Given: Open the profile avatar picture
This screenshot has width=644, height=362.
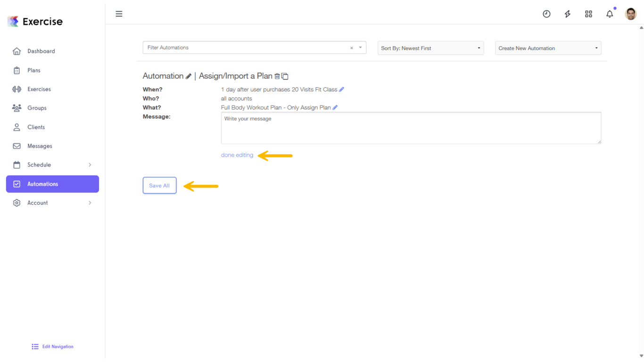Looking at the screenshot, I should coord(630,14).
